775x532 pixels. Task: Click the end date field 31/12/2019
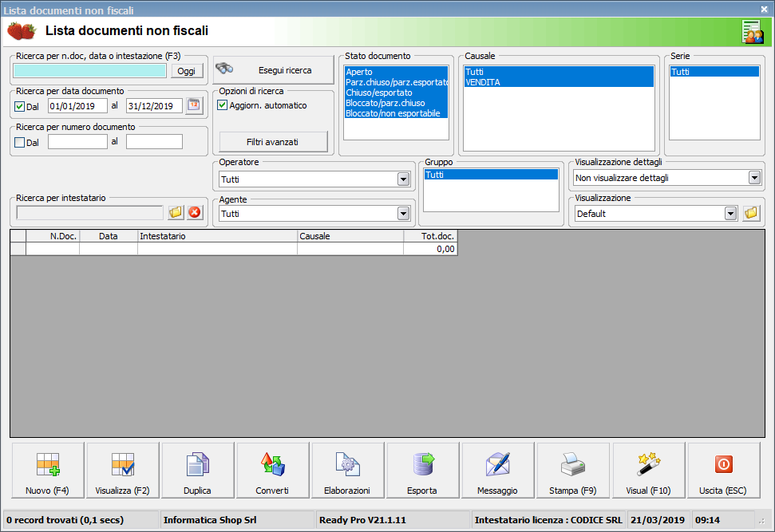(x=154, y=106)
